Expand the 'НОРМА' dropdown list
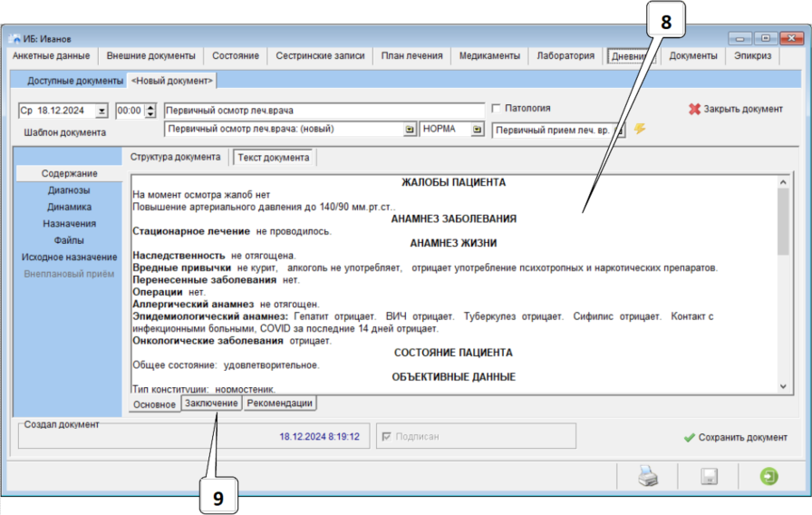Screen dimensions: 812x515 point(477,130)
